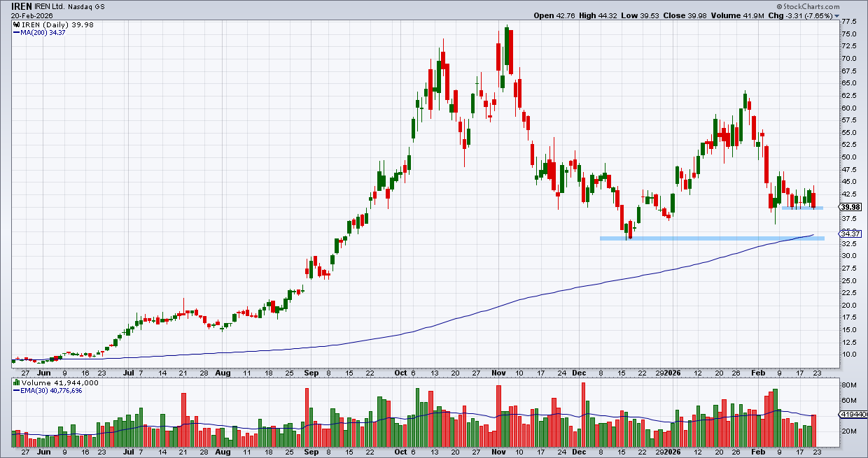The image size is (868, 458).
Task: Click the 80M volume axis label
Action: 849,385
